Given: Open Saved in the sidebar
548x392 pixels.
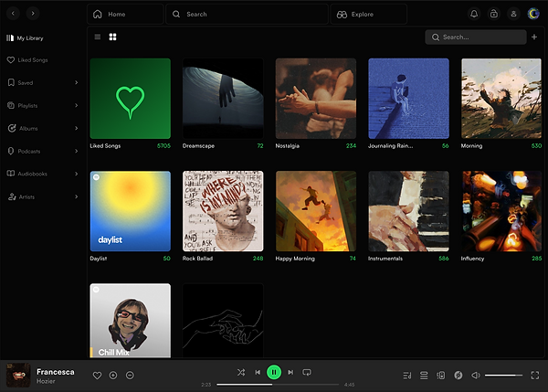Looking at the screenshot, I should click(x=21, y=82).
